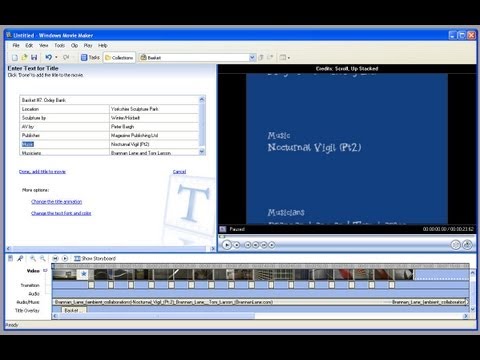480x360 pixels.
Task: Click the Play button in the monitor
Action: [227, 245]
